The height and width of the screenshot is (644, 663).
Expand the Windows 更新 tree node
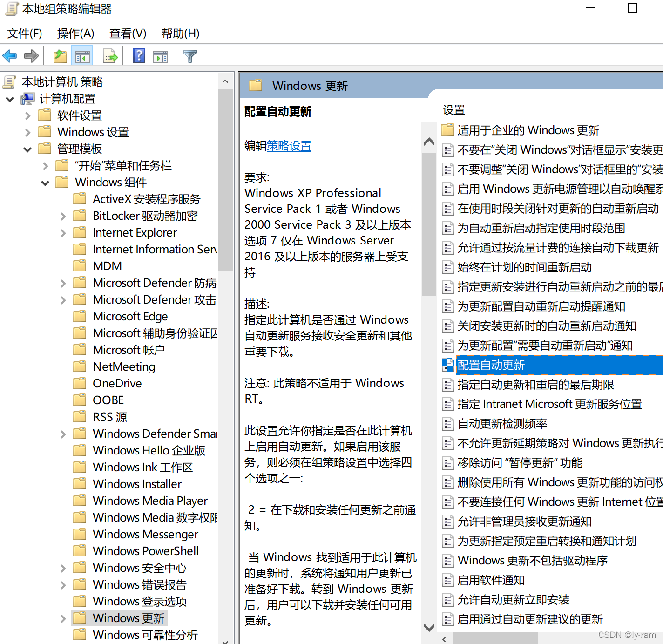63,619
